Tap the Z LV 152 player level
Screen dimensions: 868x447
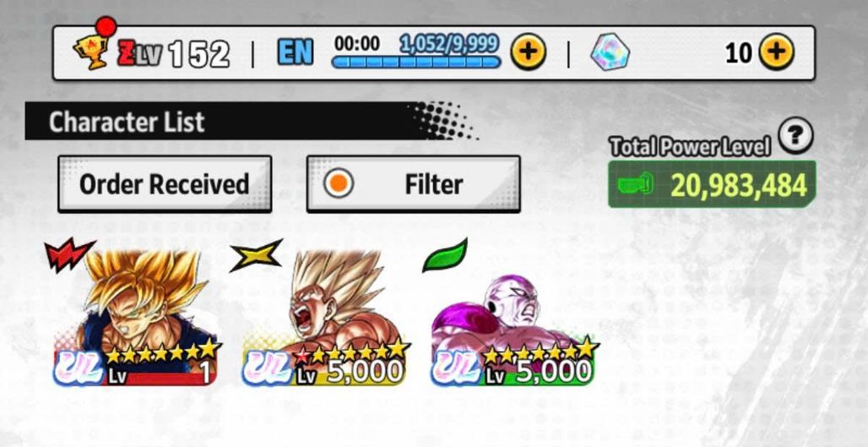[x=173, y=54]
